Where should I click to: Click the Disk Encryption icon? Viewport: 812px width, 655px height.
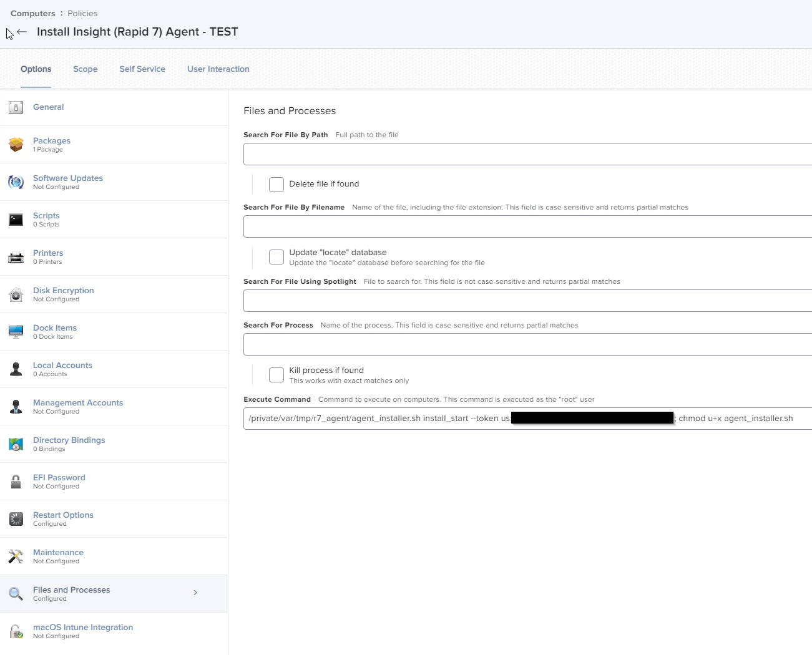(x=16, y=294)
